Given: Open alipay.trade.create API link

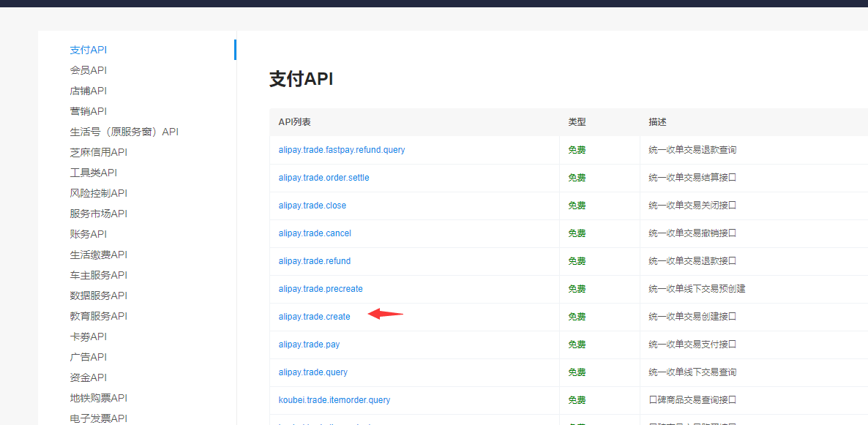Looking at the screenshot, I should click(x=315, y=317).
